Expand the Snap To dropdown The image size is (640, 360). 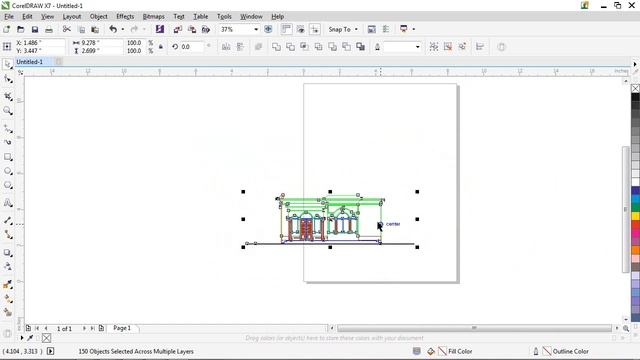tap(356, 29)
